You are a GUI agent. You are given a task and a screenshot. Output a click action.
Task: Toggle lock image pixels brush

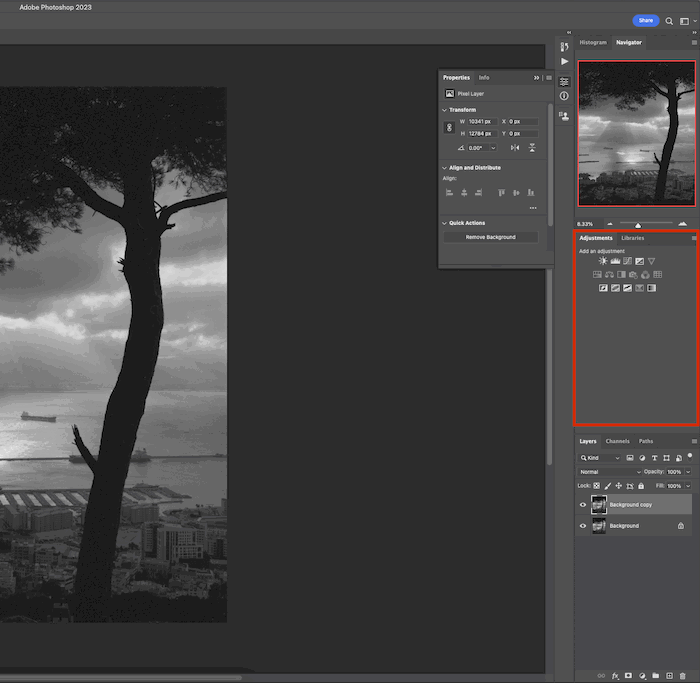pos(608,486)
